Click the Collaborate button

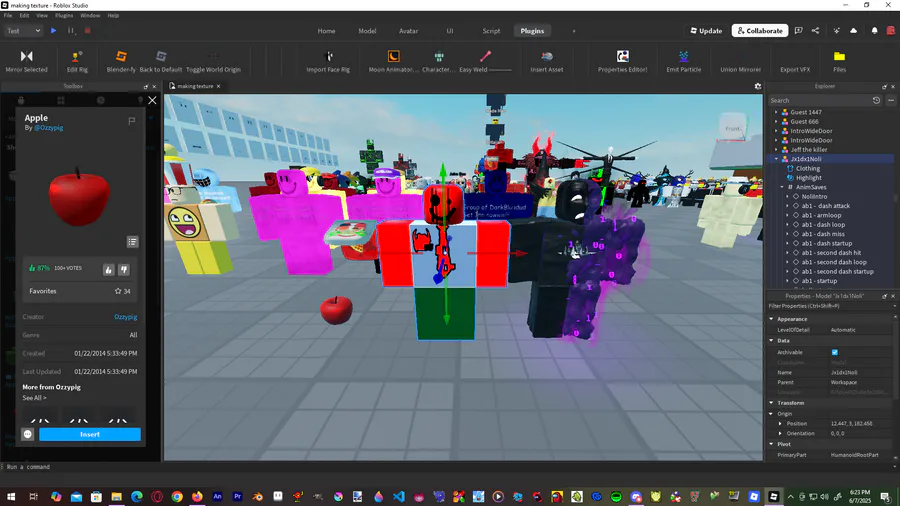760,31
